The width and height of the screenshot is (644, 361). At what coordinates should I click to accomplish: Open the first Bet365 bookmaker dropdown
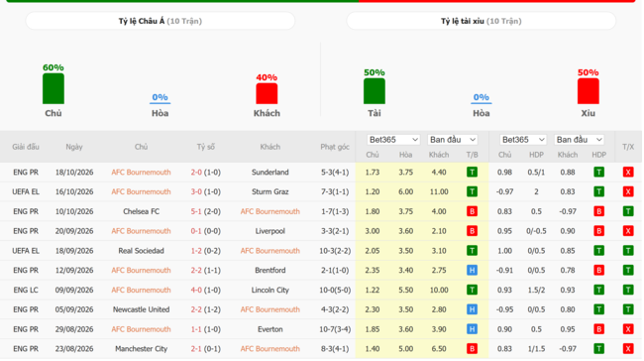point(393,140)
